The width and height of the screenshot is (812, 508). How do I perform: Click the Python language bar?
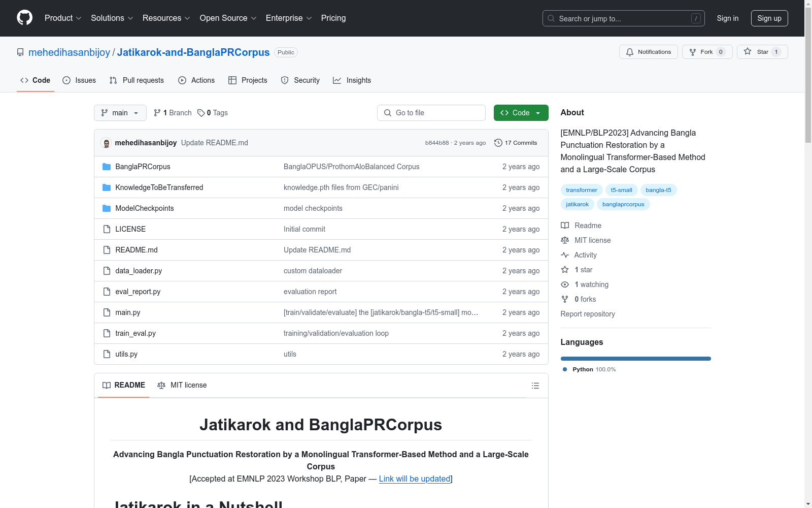point(636,359)
